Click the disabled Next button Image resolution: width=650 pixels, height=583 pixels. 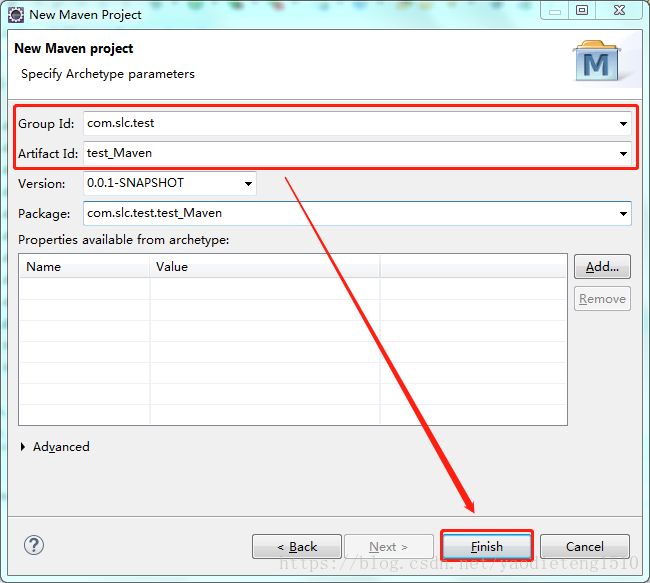click(389, 546)
